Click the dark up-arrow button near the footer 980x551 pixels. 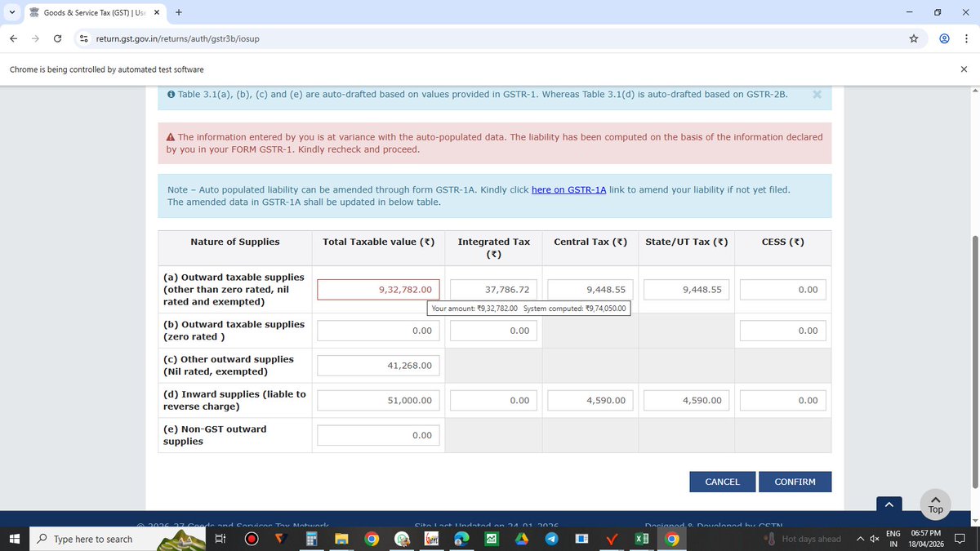tap(889, 505)
